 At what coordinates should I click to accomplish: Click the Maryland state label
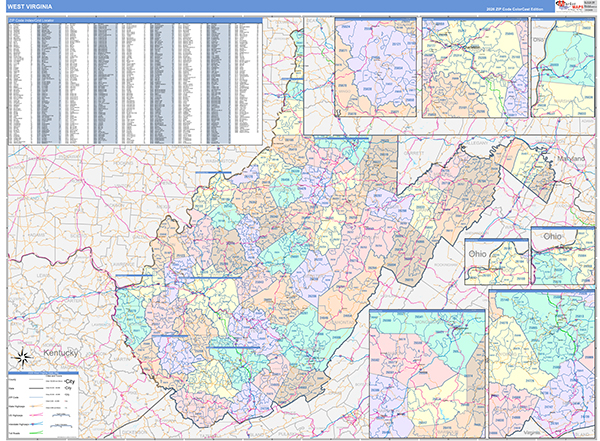[x=571, y=158]
